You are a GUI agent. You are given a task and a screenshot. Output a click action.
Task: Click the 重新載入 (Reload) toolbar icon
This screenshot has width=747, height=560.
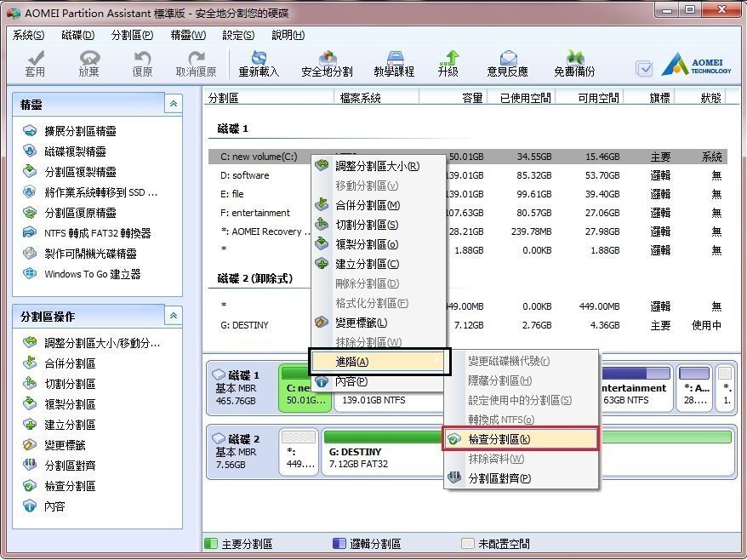click(x=259, y=64)
